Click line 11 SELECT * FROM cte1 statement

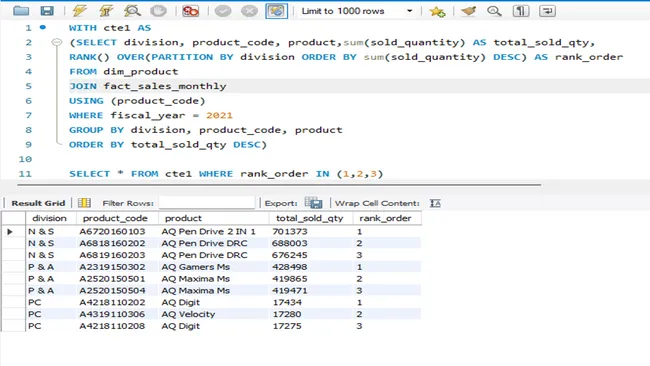[x=226, y=174]
